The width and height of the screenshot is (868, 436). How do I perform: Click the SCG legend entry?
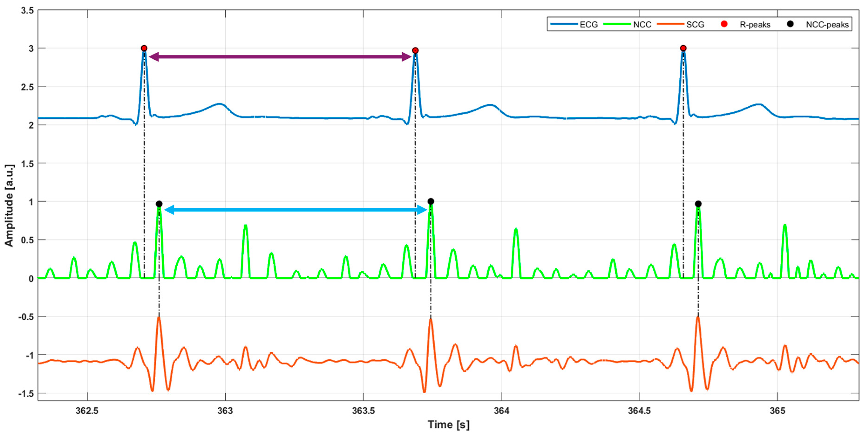click(695, 25)
